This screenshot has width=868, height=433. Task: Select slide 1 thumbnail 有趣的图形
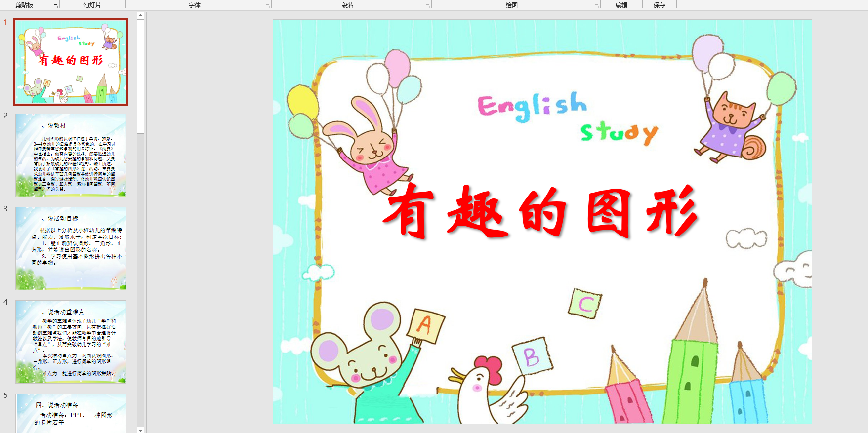point(71,62)
